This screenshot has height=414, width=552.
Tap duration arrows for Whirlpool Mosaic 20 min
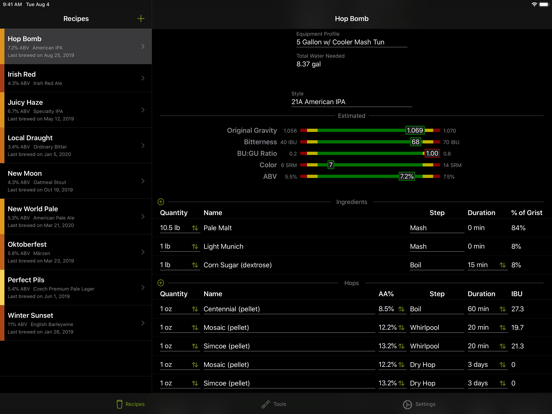click(502, 328)
